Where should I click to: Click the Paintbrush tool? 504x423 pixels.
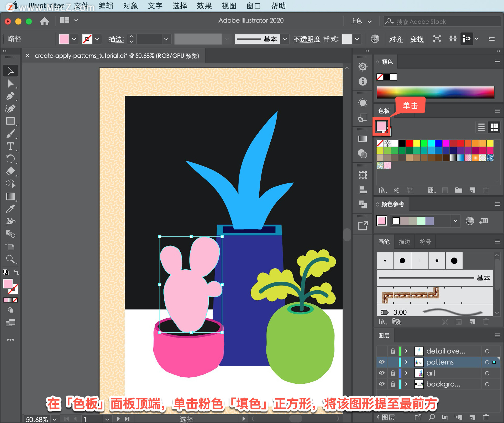coord(10,134)
